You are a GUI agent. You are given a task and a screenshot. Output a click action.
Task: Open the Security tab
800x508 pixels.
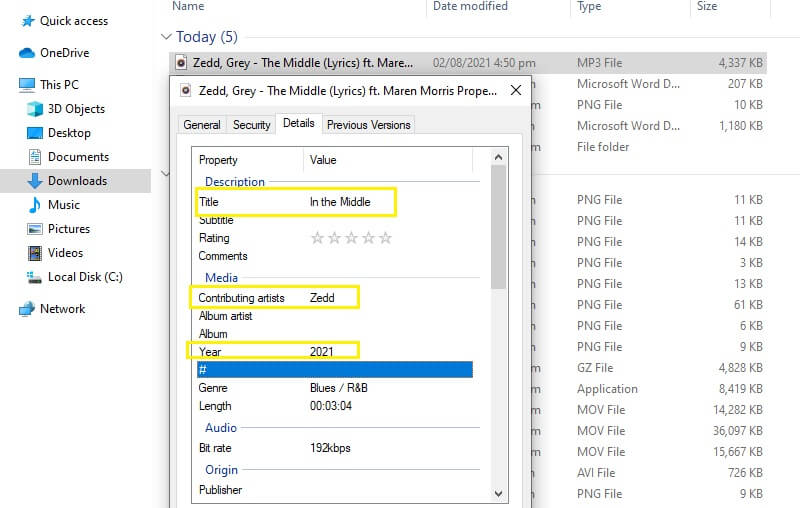pyautogui.click(x=251, y=125)
